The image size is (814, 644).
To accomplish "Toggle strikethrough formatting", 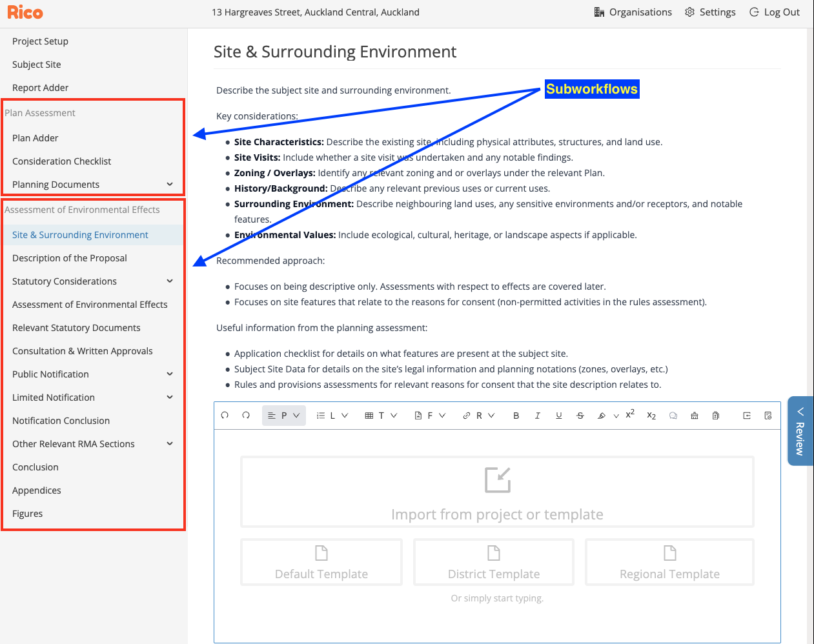I will click(580, 416).
